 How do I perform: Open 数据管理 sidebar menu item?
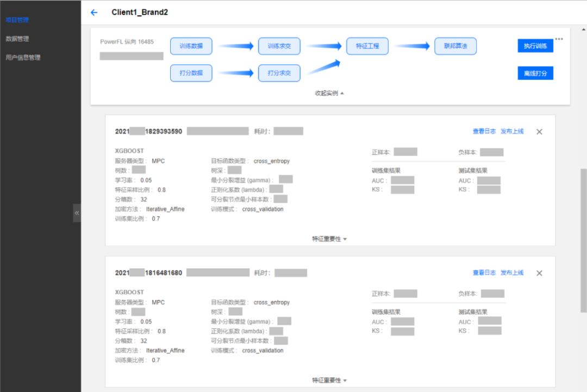(x=17, y=39)
